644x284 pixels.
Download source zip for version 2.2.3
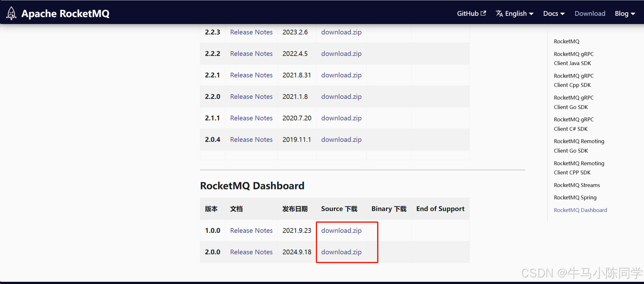[341, 32]
